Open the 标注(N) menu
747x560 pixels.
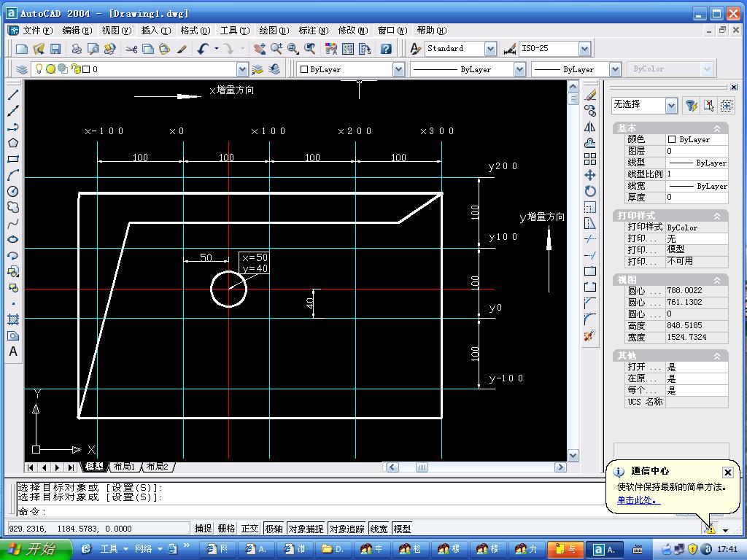point(314,31)
